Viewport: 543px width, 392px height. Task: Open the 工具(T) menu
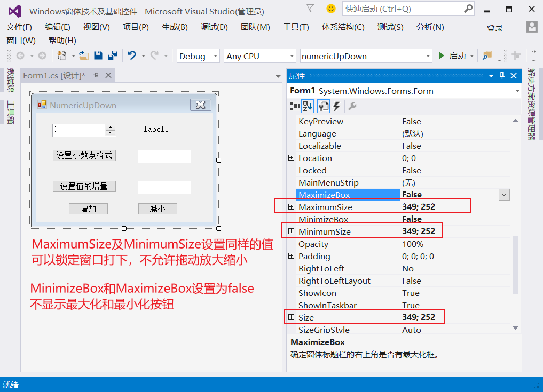(296, 27)
